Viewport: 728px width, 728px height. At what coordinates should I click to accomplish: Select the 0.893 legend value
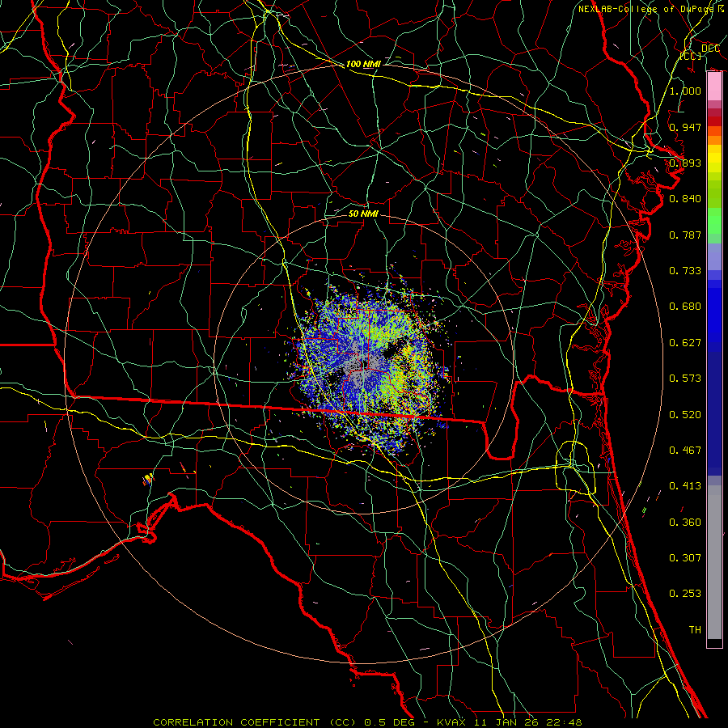[x=685, y=163]
